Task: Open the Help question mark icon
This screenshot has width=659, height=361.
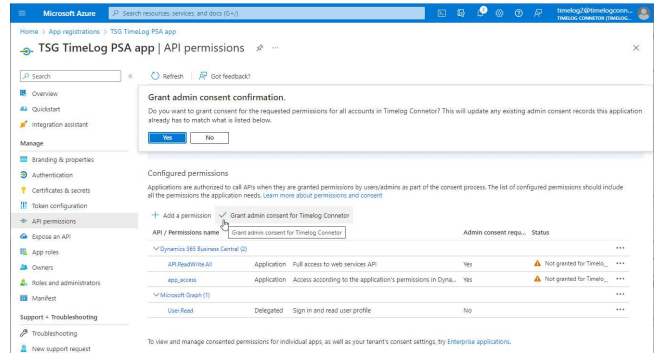Action: point(519,13)
